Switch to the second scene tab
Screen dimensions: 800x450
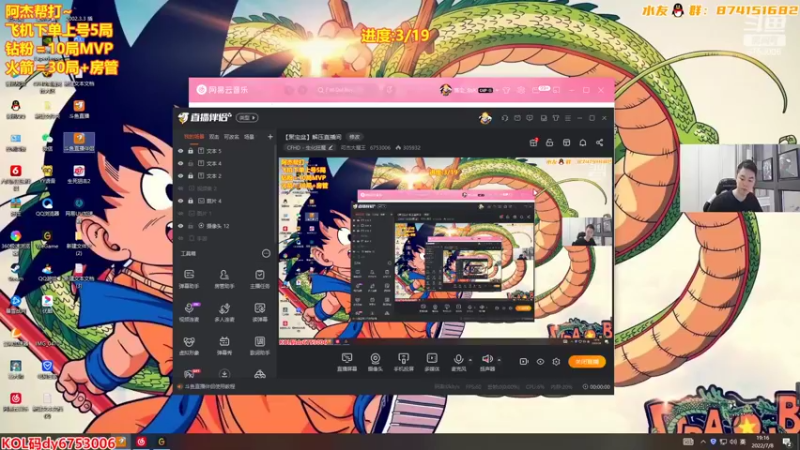click(x=214, y=137)
